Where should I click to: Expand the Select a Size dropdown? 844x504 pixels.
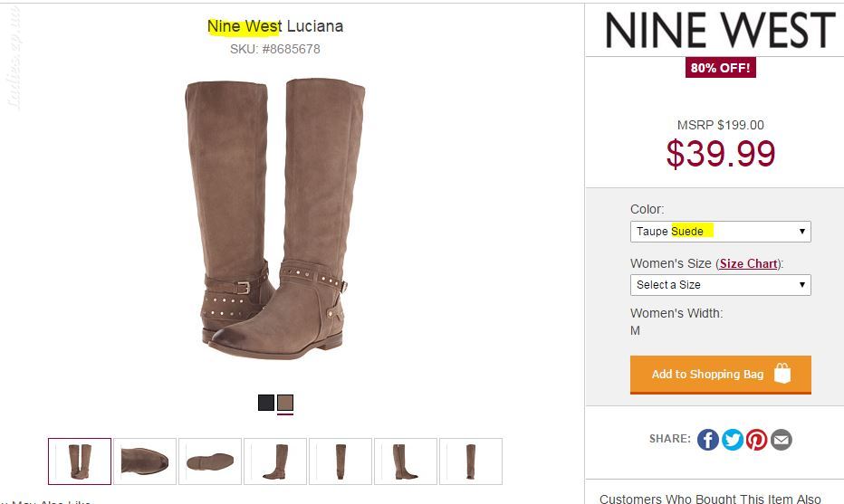click(720, 284)
